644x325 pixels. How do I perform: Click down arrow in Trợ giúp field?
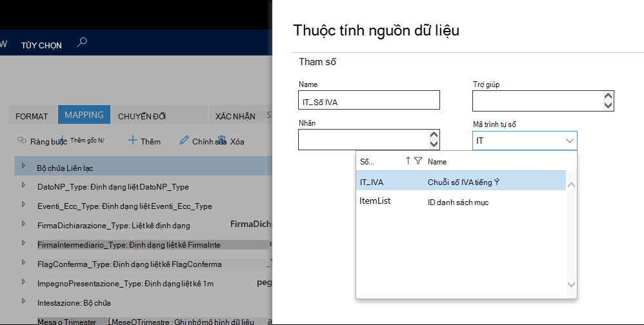(608, 106)
